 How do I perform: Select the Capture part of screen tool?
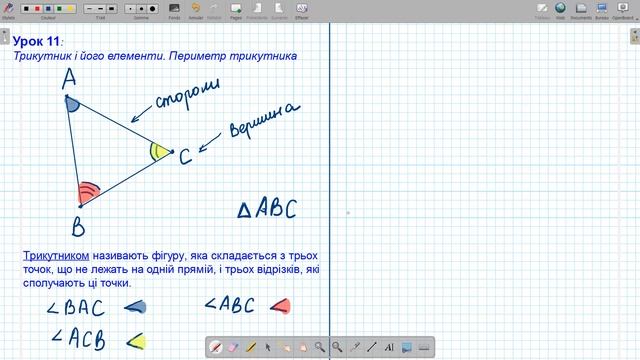click(x=407, y=347)
